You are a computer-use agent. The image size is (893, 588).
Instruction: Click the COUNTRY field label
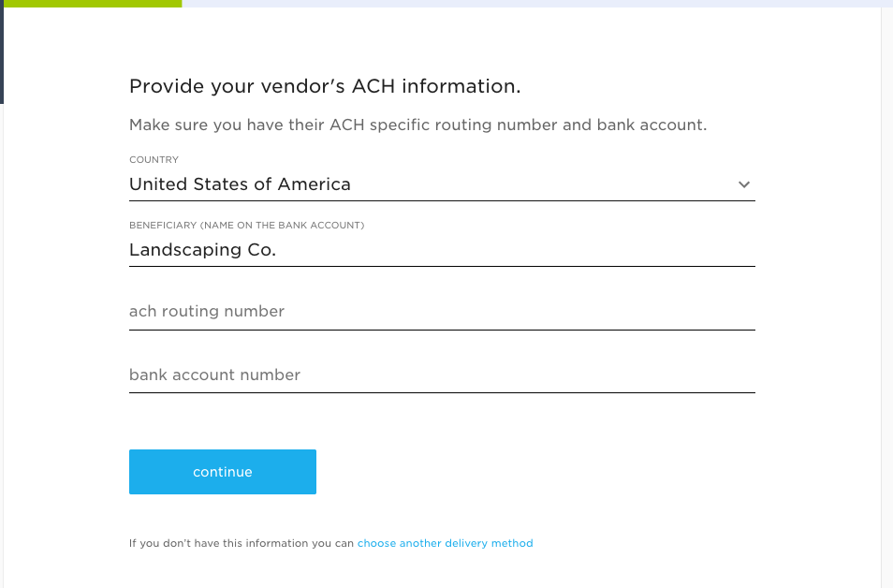pos(154,159)
